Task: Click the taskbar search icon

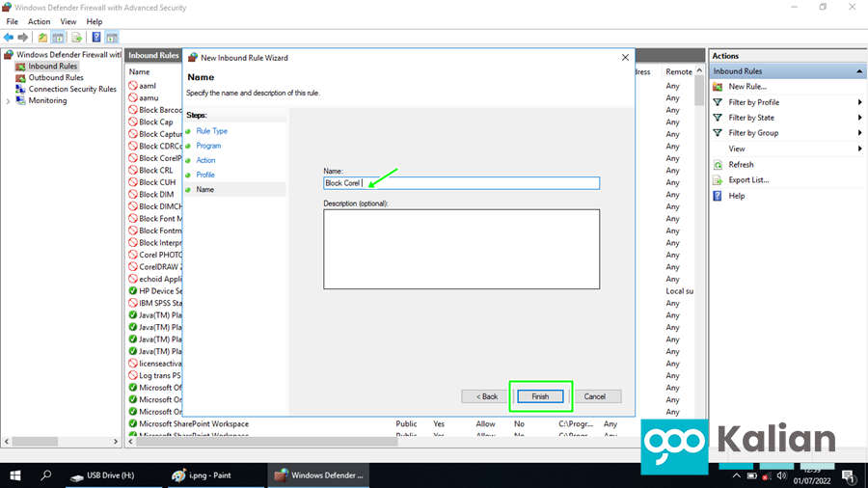Action: click(46, 475)
